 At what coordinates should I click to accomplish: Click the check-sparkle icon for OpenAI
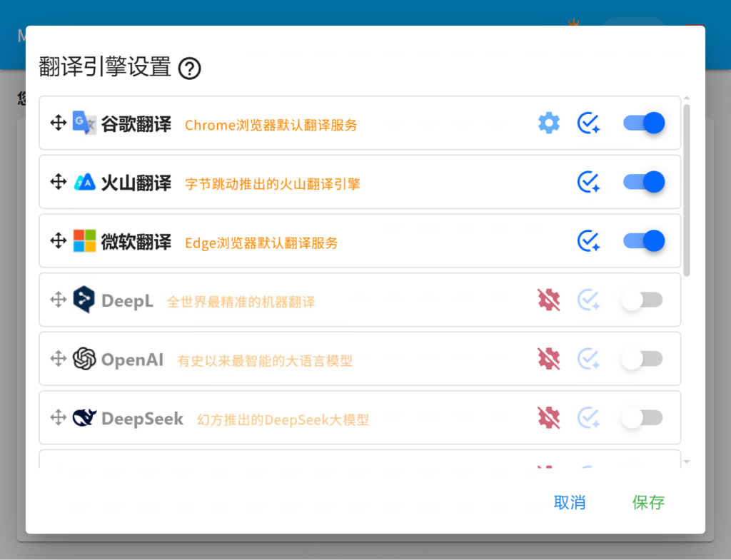(588, 359)
